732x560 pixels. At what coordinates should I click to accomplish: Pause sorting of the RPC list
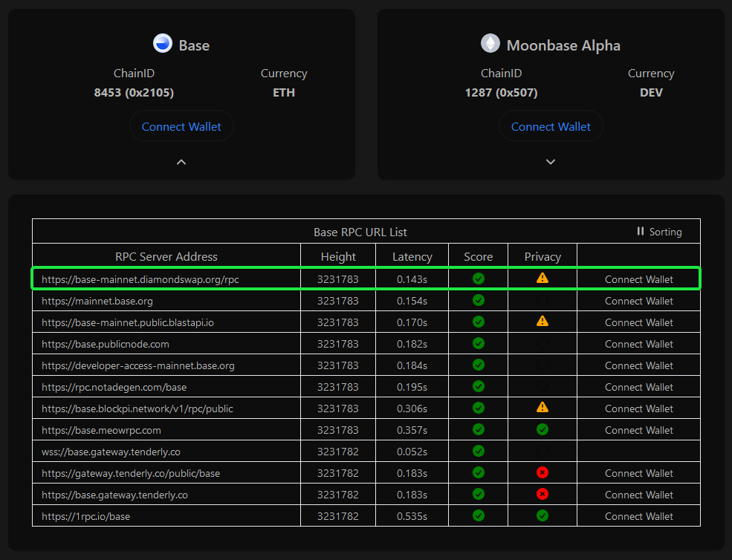658,232
